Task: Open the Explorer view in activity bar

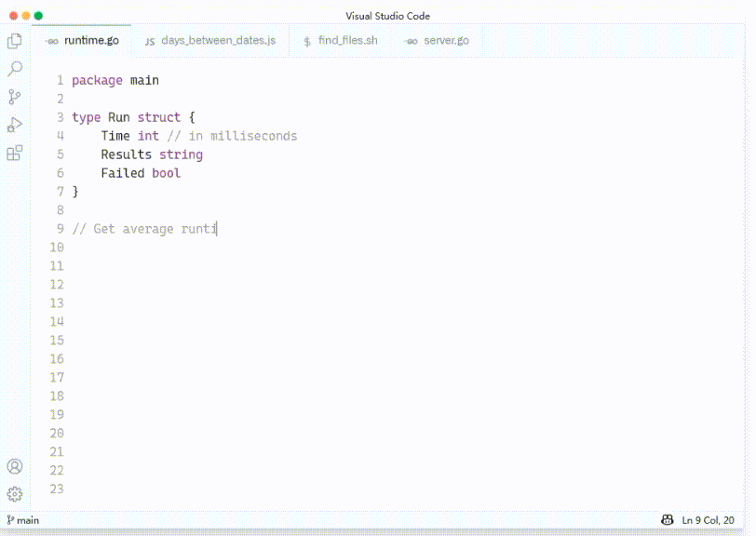Action: click(x=15, y=41)
